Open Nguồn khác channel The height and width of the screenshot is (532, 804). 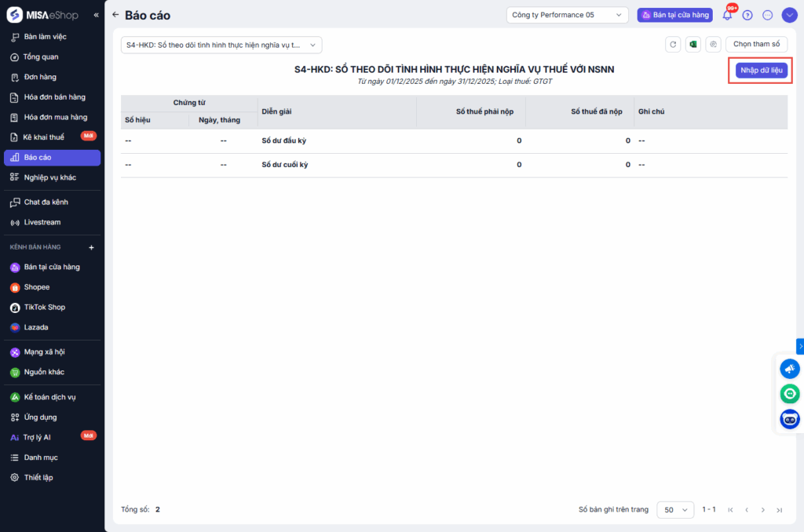pyautogui.click(x=52, y=372)
